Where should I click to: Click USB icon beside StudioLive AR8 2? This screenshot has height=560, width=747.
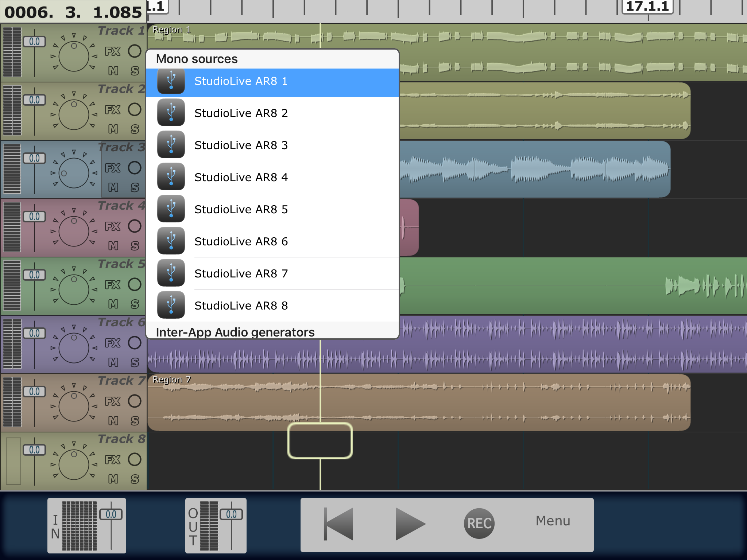tap(171, 113)
